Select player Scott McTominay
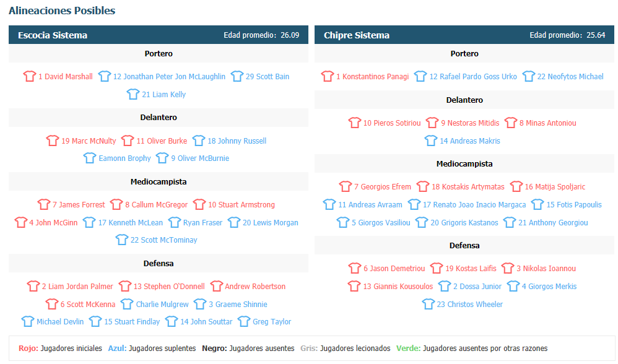 (x=163, y=240)
